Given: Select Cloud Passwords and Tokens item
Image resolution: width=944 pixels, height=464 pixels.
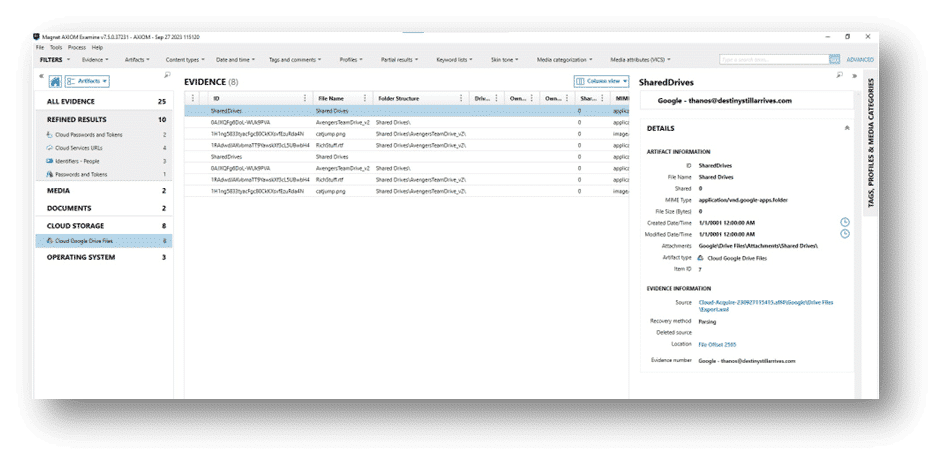Looking at the screenshot, I should [104, 135].
